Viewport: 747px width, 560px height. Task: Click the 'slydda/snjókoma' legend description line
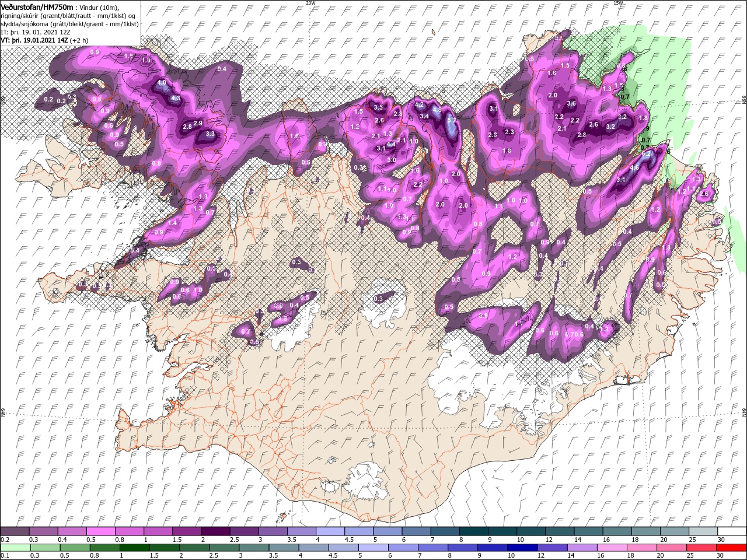pos(69,24)
